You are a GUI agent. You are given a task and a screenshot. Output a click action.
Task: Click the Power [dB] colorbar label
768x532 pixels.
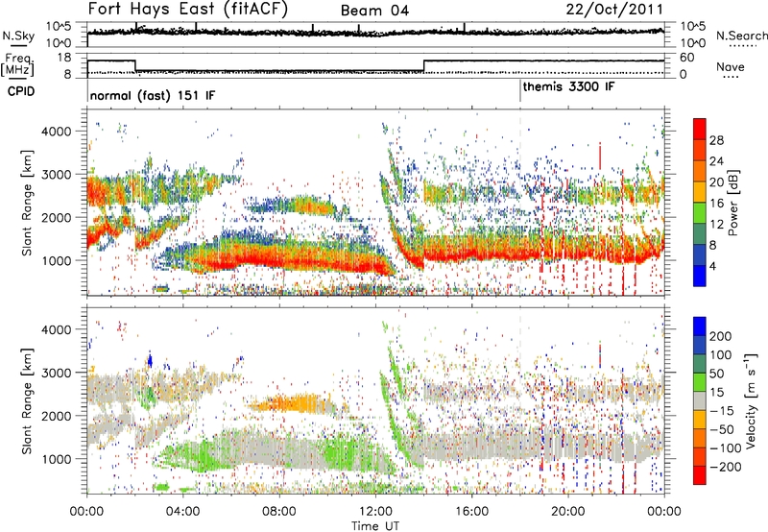tap(733, 203)
